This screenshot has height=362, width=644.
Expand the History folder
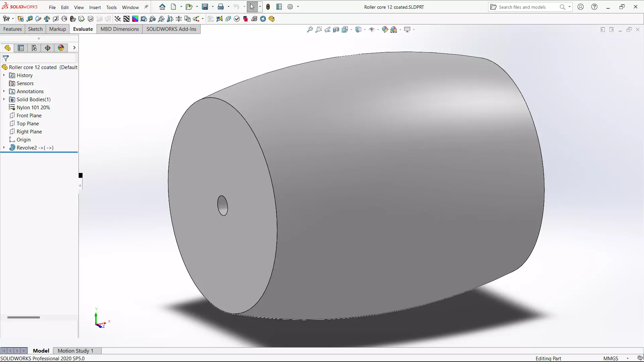[x=4, y=75]
